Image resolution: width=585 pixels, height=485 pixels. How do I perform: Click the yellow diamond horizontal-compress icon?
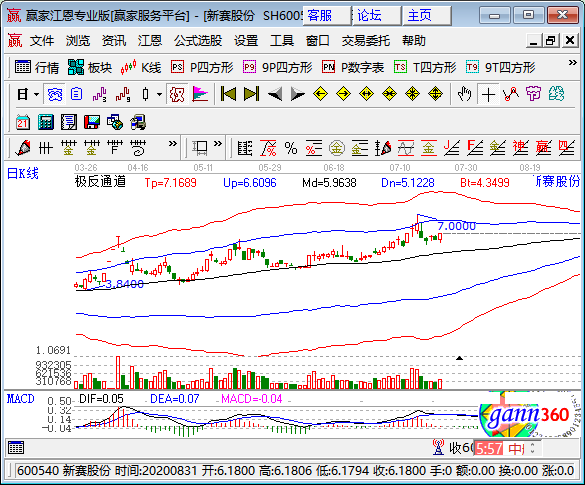389,94
